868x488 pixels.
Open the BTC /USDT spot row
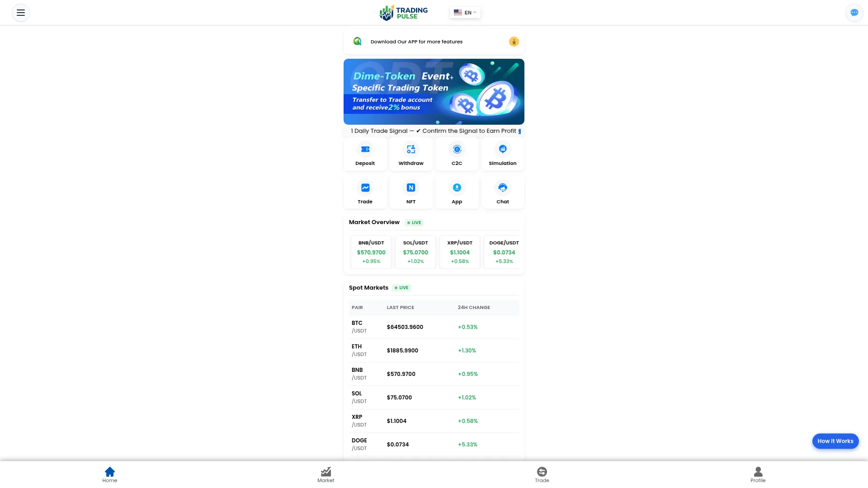[x=434, y=327]
